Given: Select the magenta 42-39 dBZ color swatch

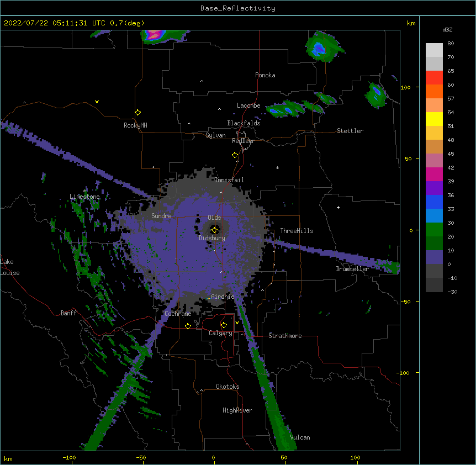Looking at the screenshot, I should point(434,174).
